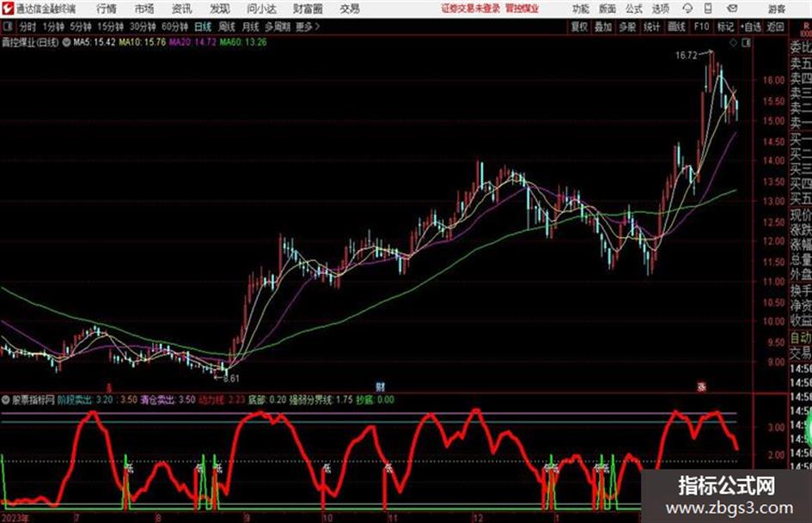The height and width of the screenshot is (523, 812).
Task: Toggle the side panel icon at chart top right
Action: point(746,43)
